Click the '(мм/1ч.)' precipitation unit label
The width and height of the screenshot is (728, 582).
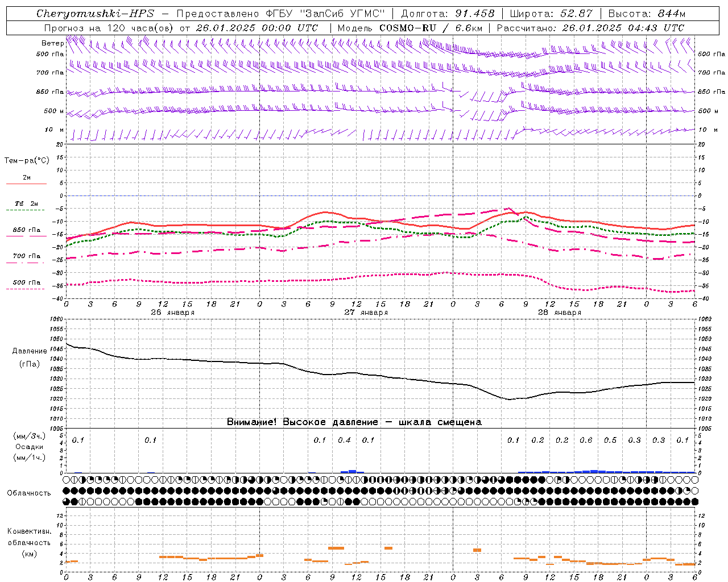pyautogui.click(x=30, y=458)
